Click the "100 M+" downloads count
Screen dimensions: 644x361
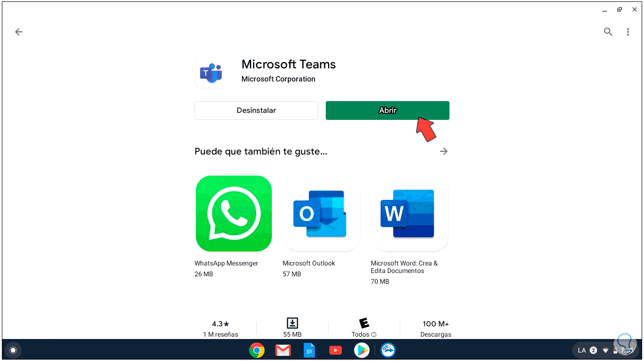(x=436, y=324)
